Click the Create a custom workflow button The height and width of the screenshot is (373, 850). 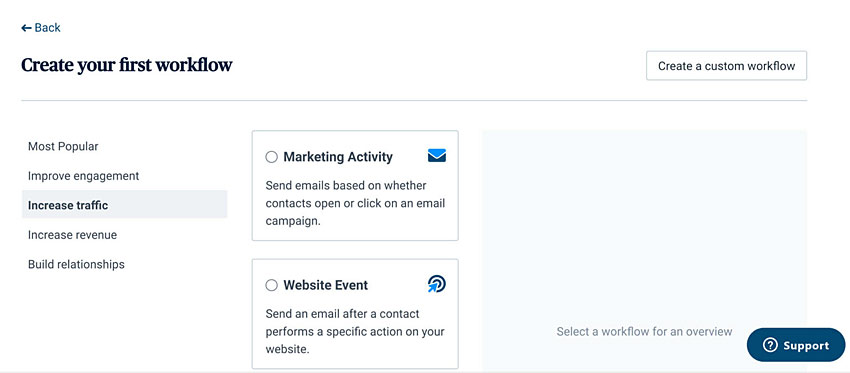[726, 66]
